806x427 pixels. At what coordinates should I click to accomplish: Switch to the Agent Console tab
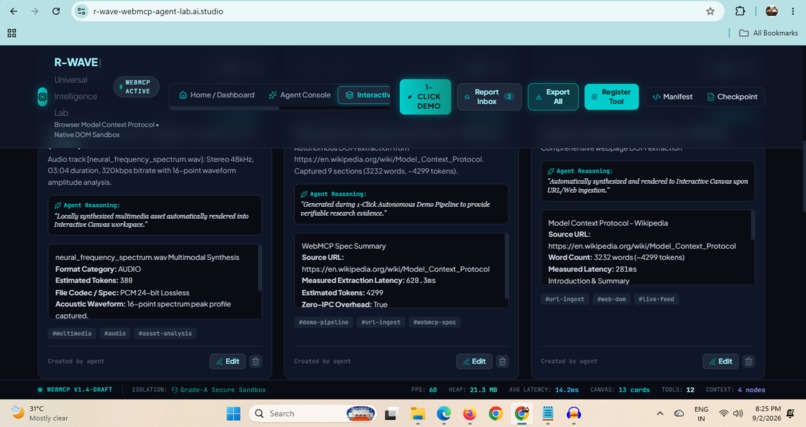click(x=299, y=95)
